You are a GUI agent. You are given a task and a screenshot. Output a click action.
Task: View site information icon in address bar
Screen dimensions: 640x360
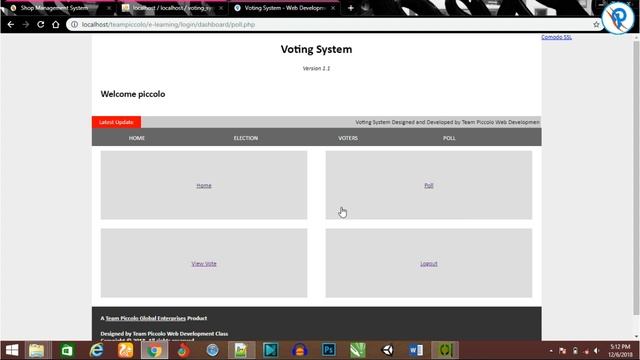74,24
